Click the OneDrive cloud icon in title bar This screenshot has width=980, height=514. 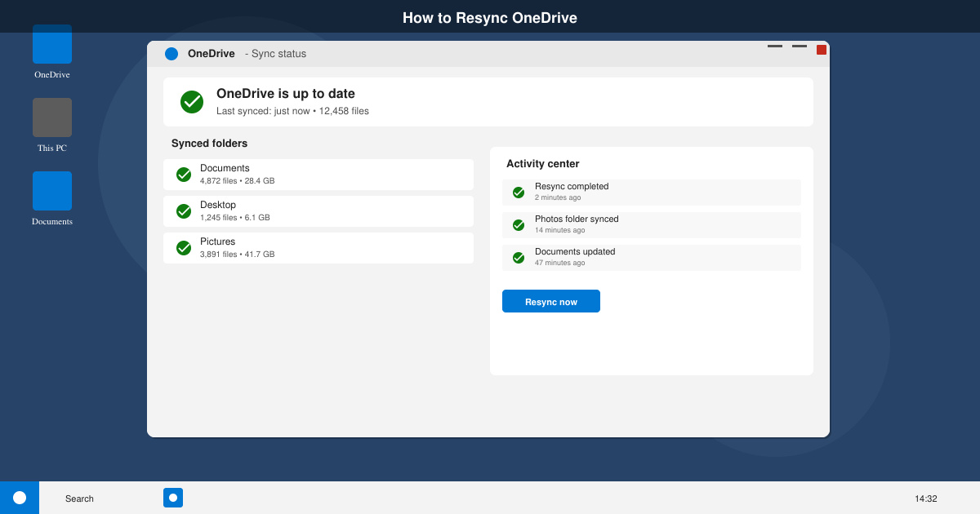[x=171, y=54]
